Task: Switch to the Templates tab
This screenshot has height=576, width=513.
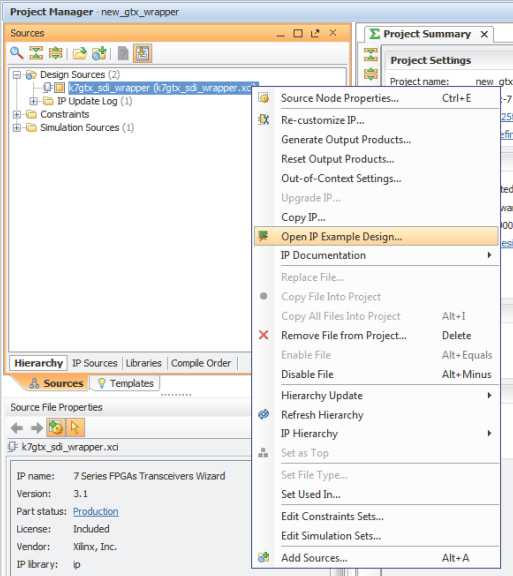Action: click(126, 383)
